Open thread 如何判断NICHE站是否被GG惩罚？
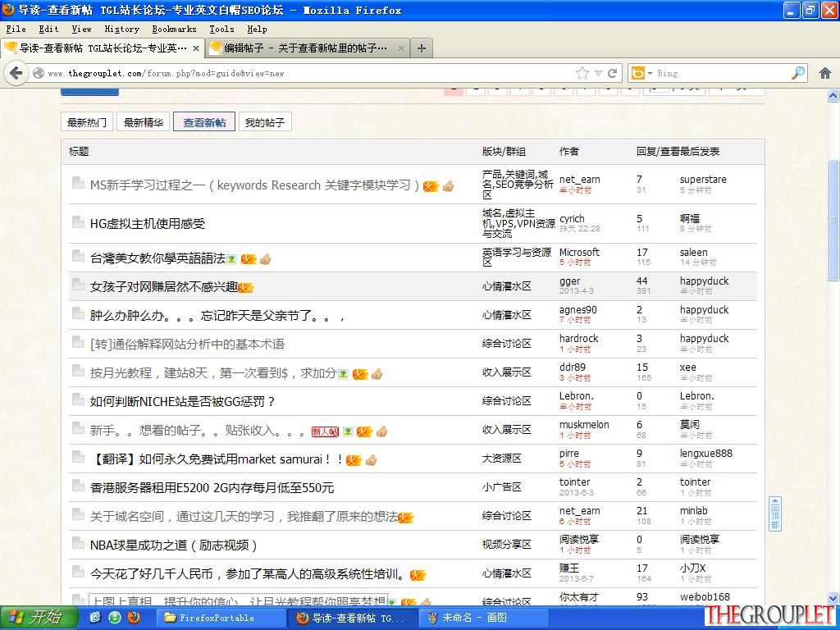 183,401
